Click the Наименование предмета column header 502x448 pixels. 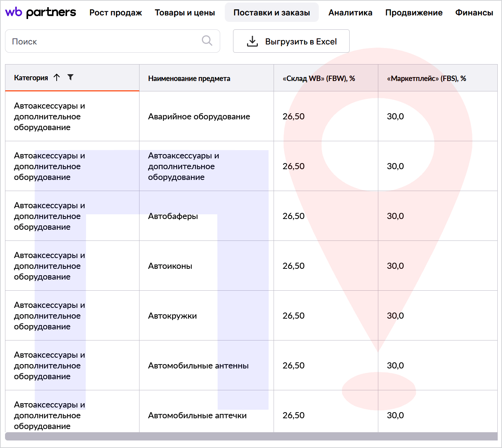189,78
